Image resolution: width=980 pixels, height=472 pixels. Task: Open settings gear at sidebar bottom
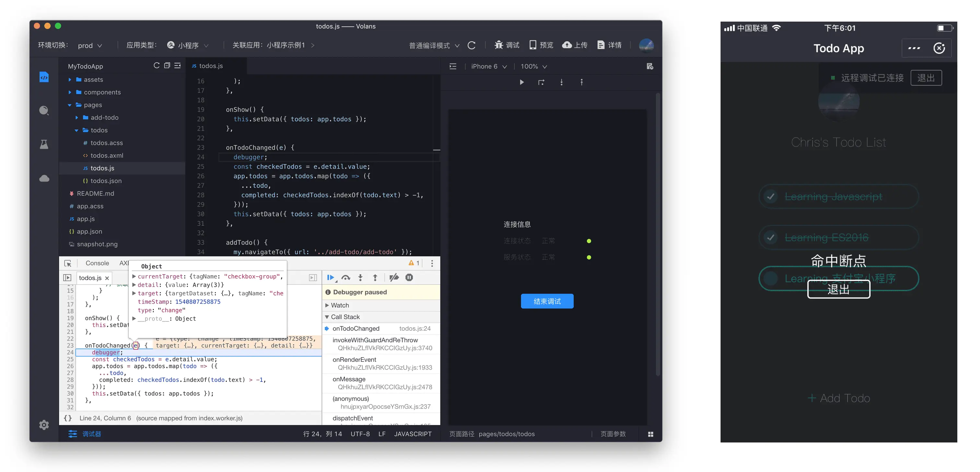coord(44,425)
